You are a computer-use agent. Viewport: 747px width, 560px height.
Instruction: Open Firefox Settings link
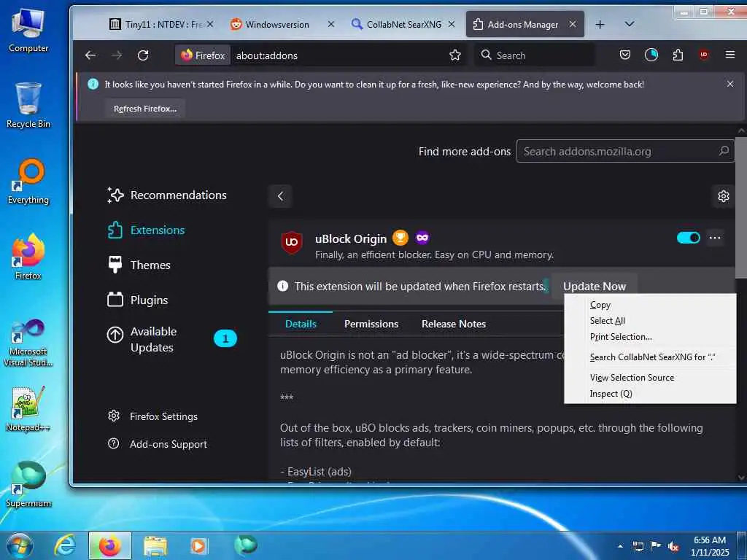152,416
